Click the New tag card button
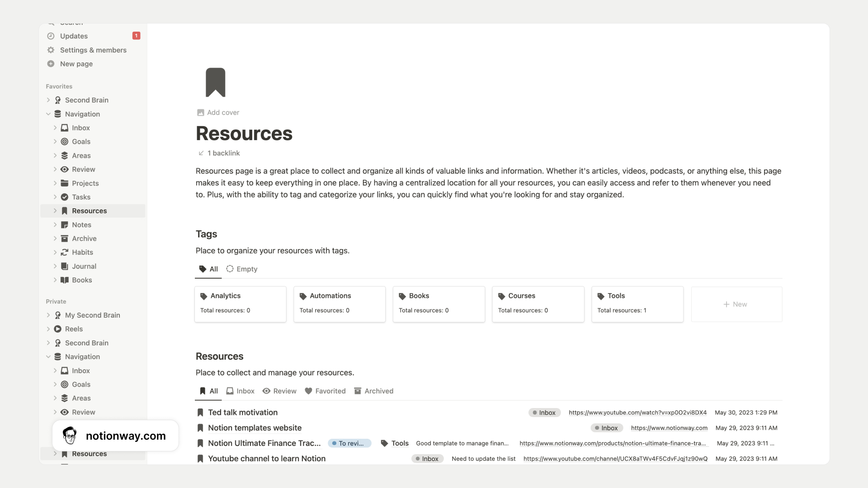This screenshot has height=488, width=868. click(736, 304)
